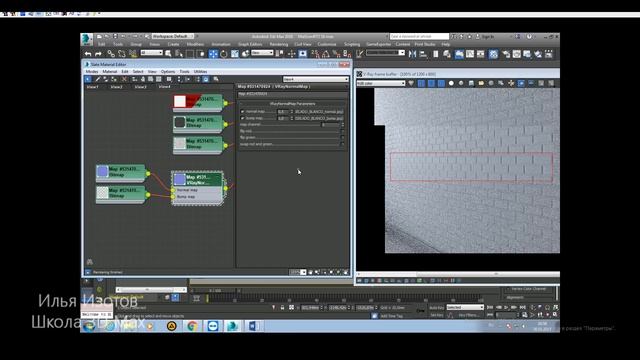Switch to the View2 tab

click(116, 87)
